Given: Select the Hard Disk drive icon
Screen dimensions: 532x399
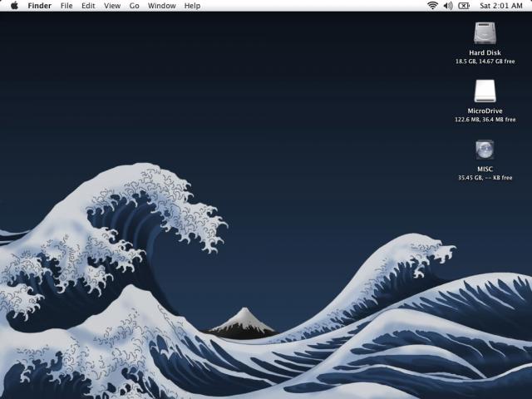Looking at the screenshot, I should 485,33.
